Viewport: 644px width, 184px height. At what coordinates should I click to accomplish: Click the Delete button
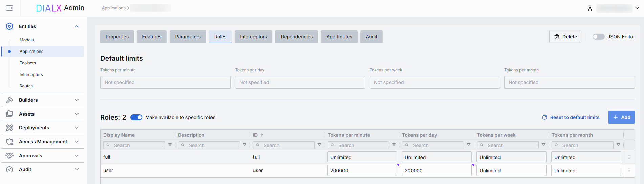pos(565,37)
